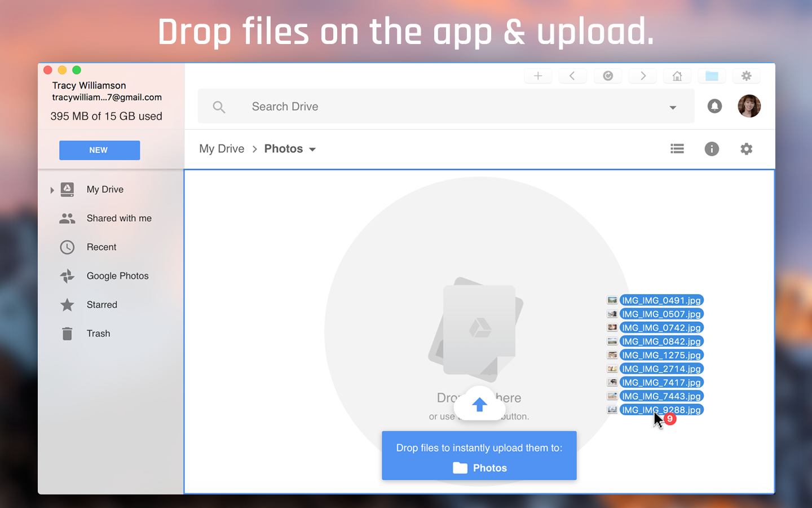Open the app preferences gear in the toolbar
The width and height of the screenshot is (812, 508).
(x=746, y=76)
